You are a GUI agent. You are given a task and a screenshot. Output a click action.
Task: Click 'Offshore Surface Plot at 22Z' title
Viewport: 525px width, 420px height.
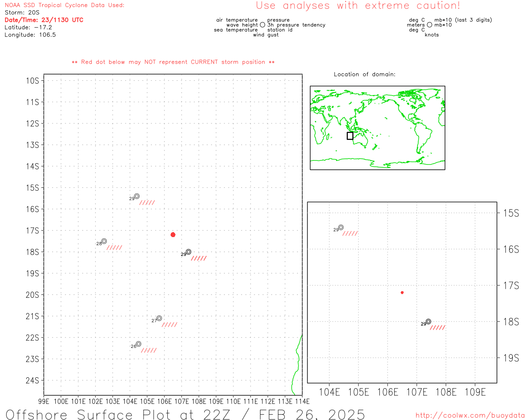[x=118, y=414]
